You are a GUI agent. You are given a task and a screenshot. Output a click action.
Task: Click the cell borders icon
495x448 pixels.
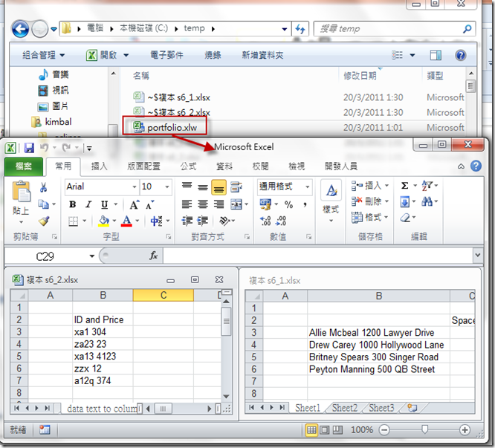(74, 221)
